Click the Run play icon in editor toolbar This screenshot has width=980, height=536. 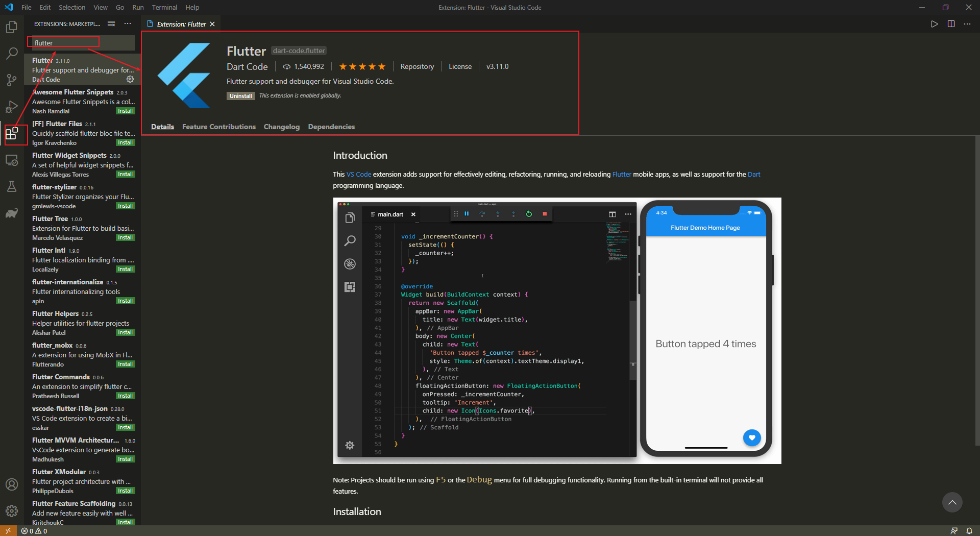pos(934,24)
